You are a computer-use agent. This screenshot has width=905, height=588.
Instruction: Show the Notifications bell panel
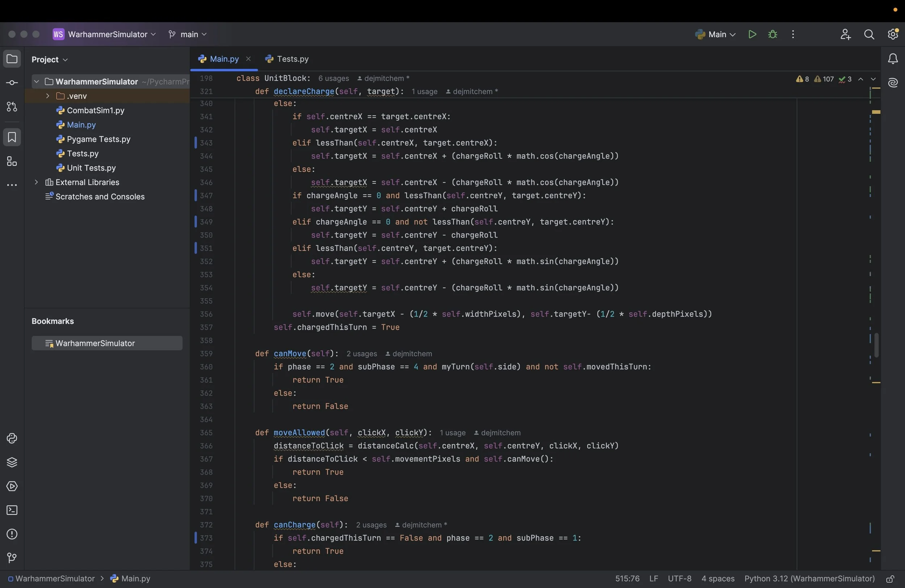point(892,59)
